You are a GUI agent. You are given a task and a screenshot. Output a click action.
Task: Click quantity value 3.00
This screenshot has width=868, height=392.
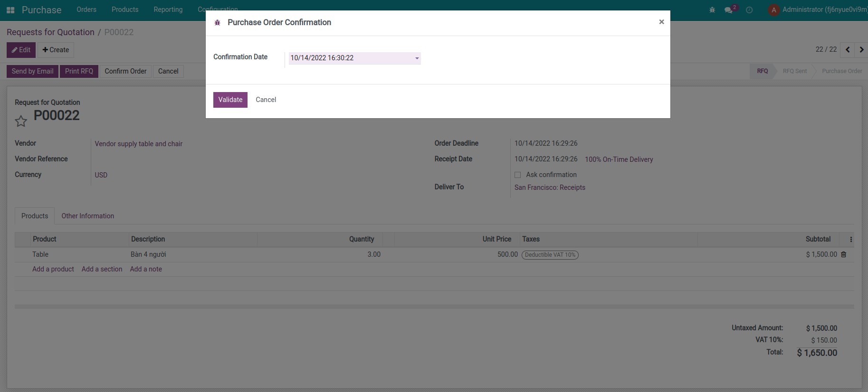click(374, 254)
